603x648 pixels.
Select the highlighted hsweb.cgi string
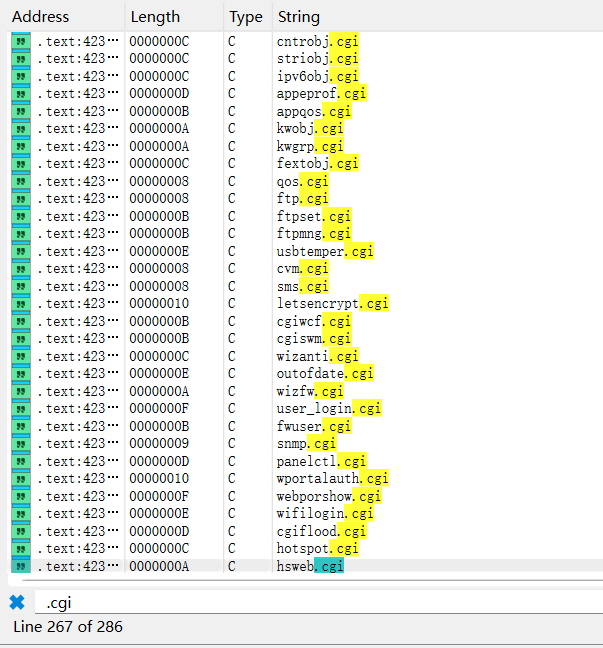(x=310, y=566)
